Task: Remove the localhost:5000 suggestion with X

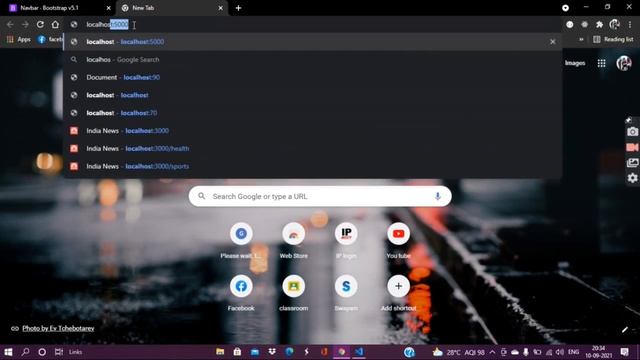Action: pos(553,42)
